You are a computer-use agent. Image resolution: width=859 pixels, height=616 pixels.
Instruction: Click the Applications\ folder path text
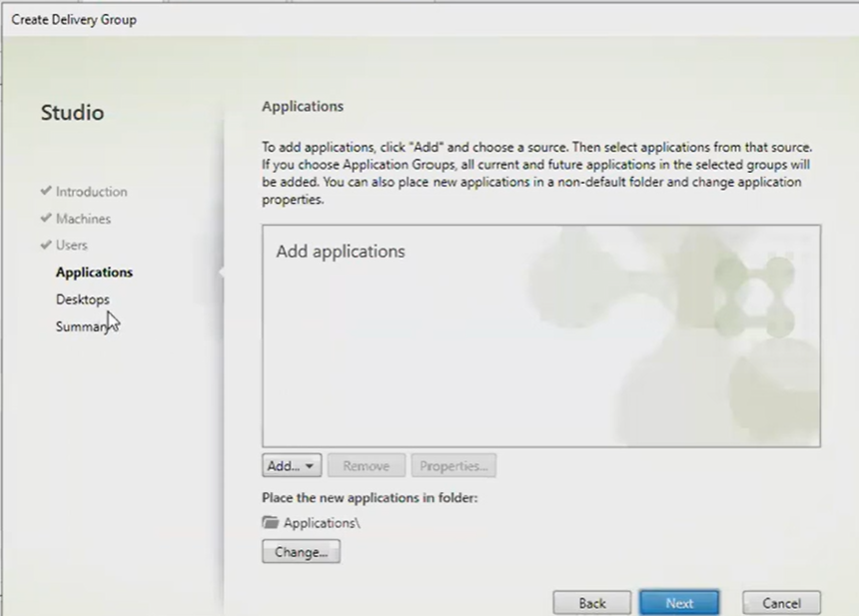coord(322,522)
